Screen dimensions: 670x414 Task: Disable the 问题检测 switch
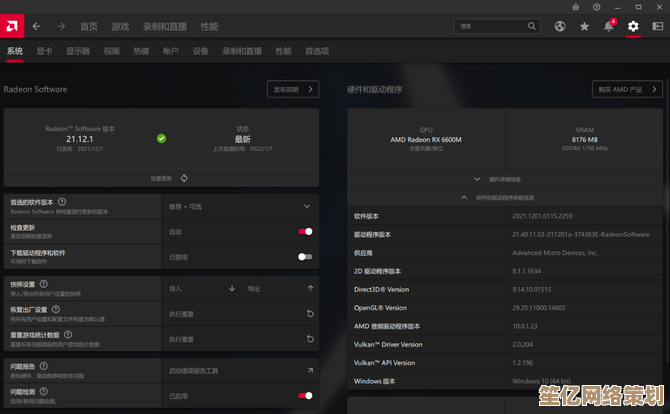coord(305,396)
